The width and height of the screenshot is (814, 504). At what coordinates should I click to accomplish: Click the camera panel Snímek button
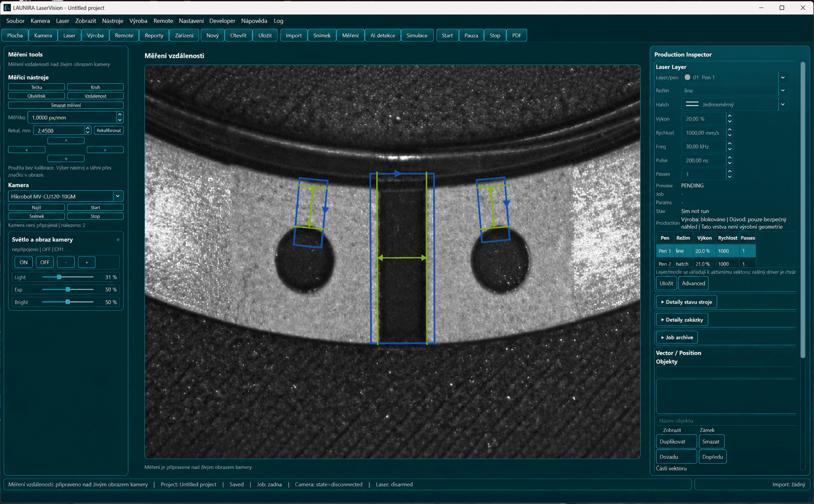tap(36, 216)
